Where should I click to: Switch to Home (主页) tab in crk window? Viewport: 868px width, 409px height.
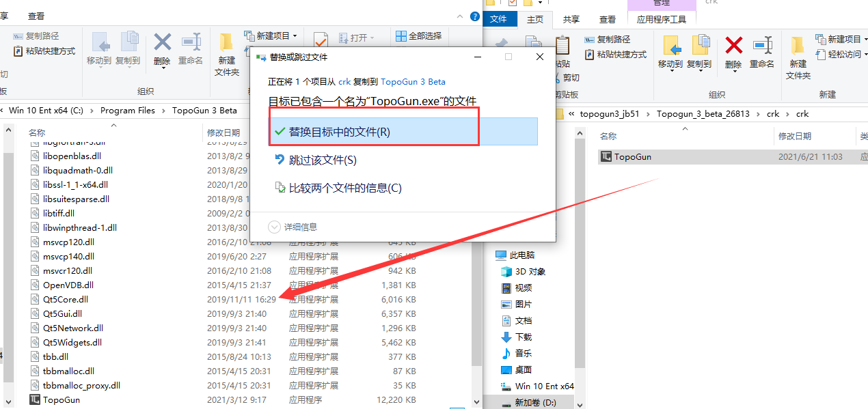pos(536,20)
